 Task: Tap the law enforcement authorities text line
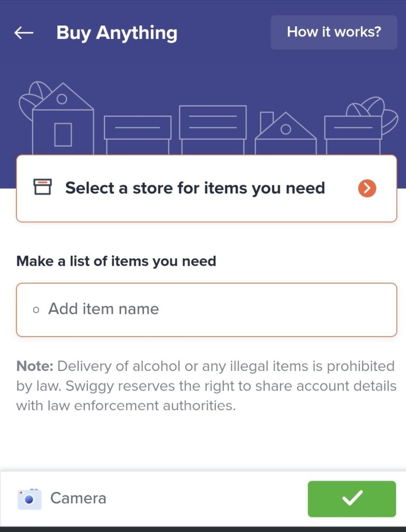coord(126,406)
